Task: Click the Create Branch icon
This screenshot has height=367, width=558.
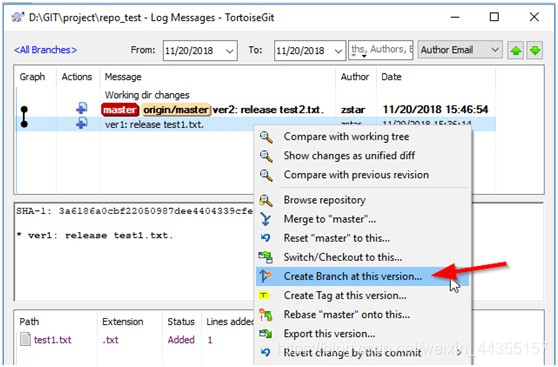Action: [x=265, y=276]
